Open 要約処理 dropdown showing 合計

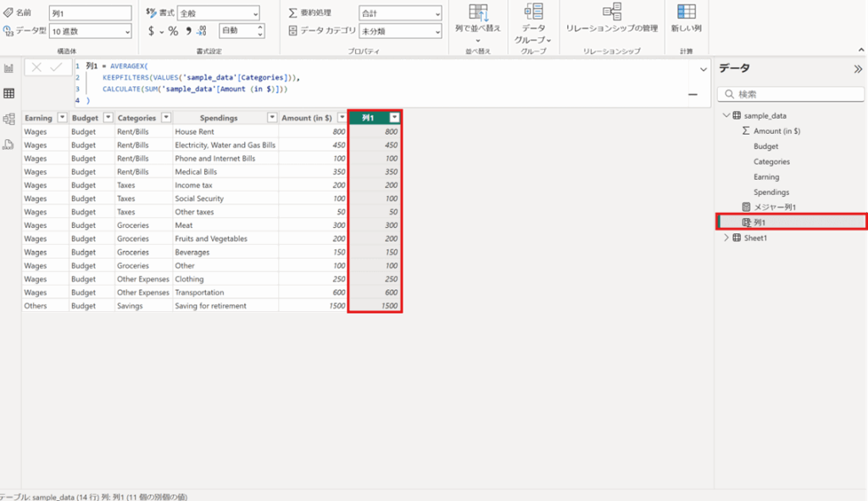point(400,14)
